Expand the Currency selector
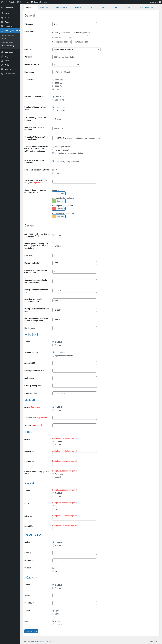 (x=74, y=57)
